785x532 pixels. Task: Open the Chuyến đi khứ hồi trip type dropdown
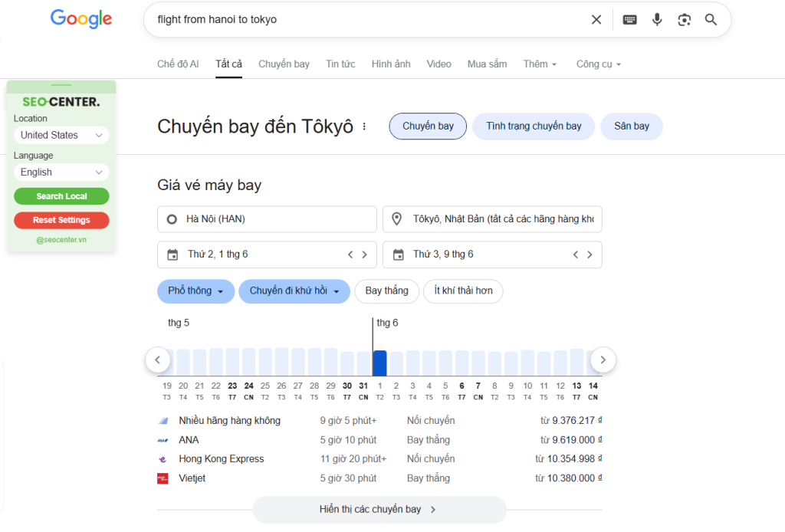(294, 291)
